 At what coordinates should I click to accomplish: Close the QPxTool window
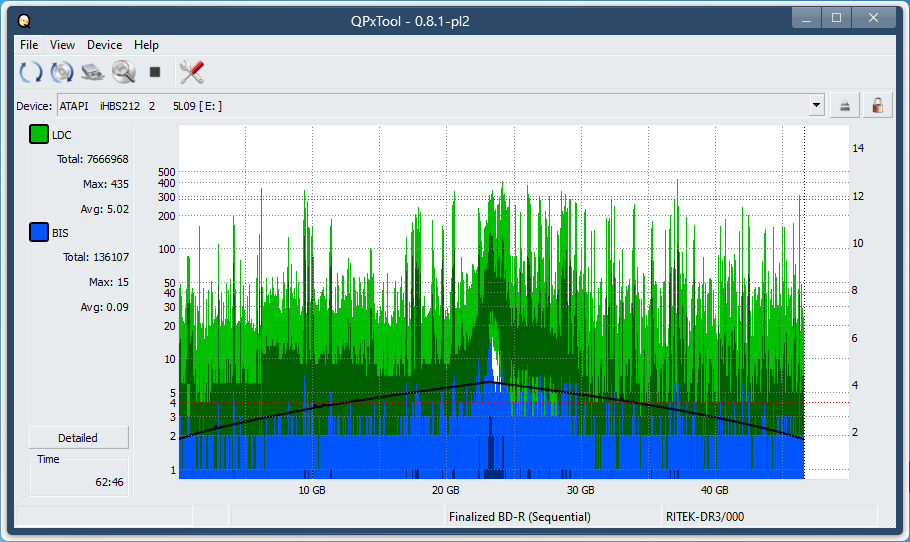click(873, 18)
